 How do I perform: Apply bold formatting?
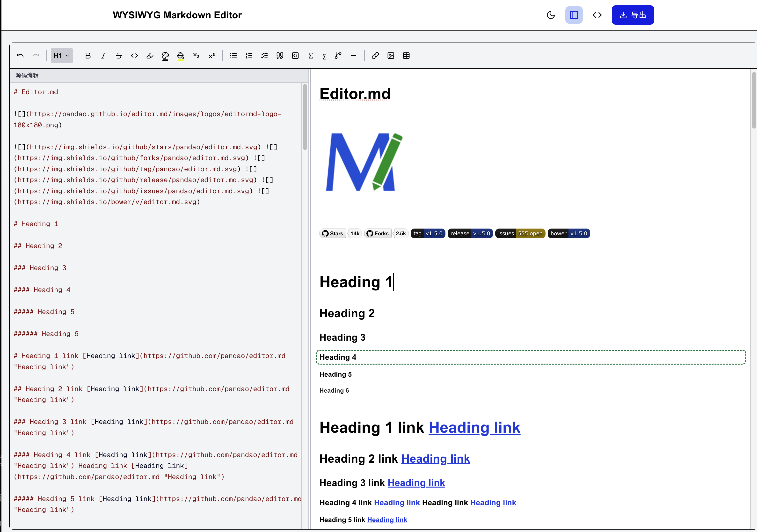point(88,56)
